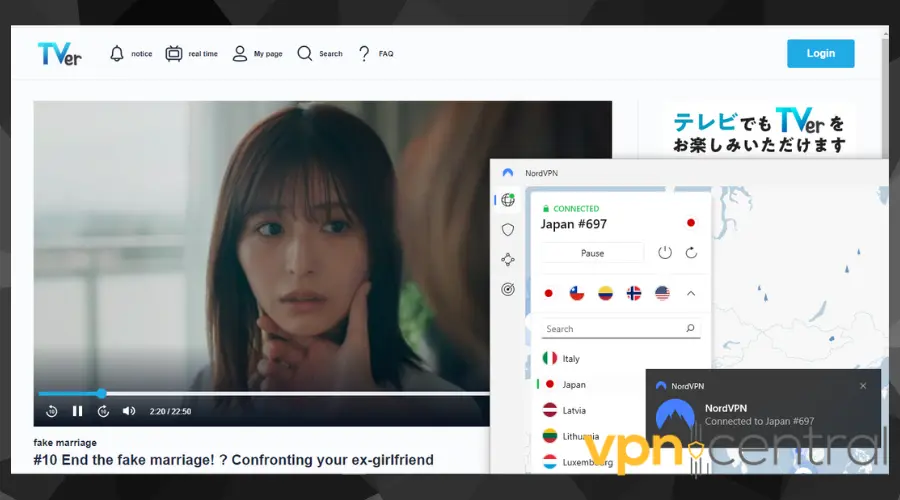Click the NordVPN reconnect refresh icon
The image size is (900, 500).
pyautogui.click(x=691, y=253)
